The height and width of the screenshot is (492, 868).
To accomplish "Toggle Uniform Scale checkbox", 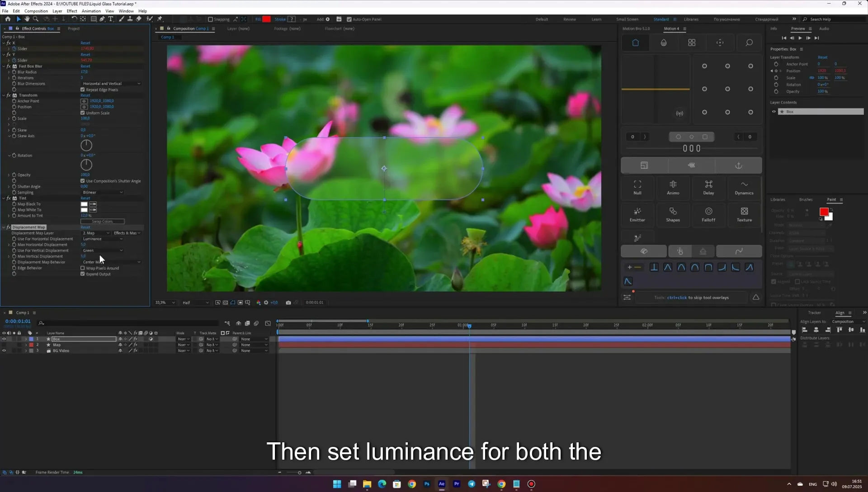I will [83, 113].
